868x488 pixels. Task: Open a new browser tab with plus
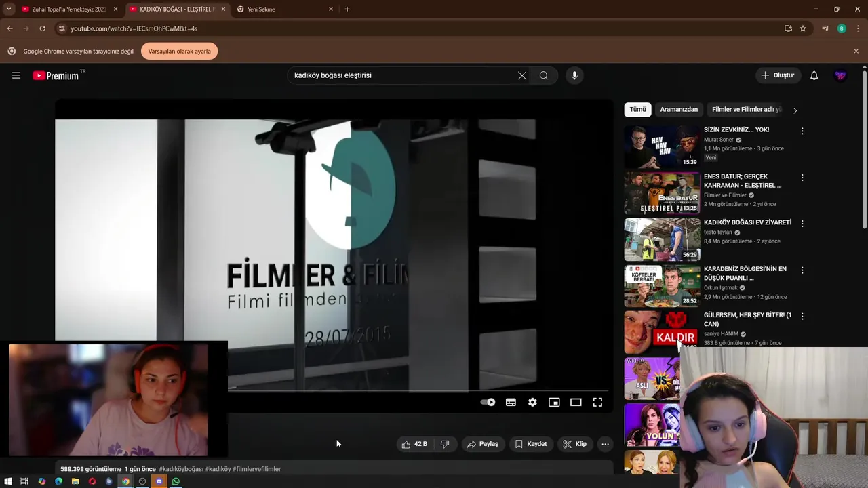pos(347,9)
